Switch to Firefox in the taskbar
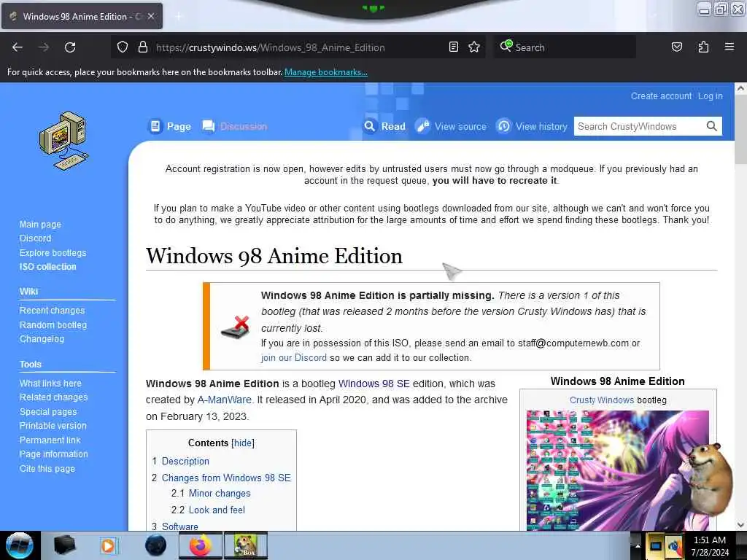 coord(201,545)
